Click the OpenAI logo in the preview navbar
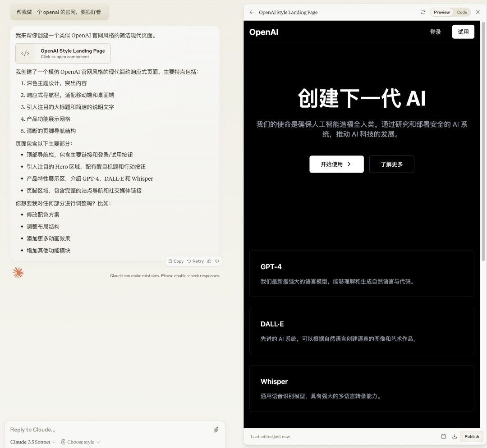This screenshot has width=487, height=448. pos(264,32)
